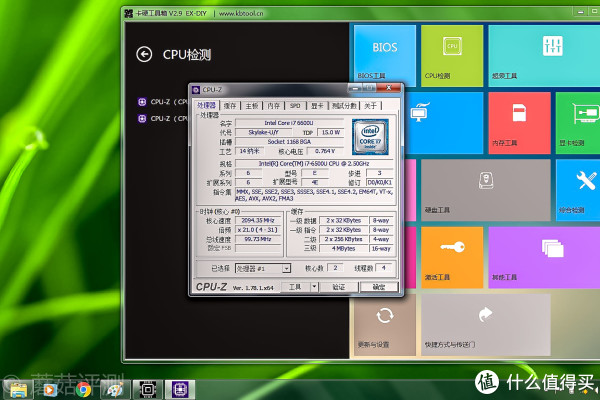Screen dimensions: 600x400
Task: Open the green 显卡检测 graphics card tile
Action: pyautogui.click(x=578, y=123)
